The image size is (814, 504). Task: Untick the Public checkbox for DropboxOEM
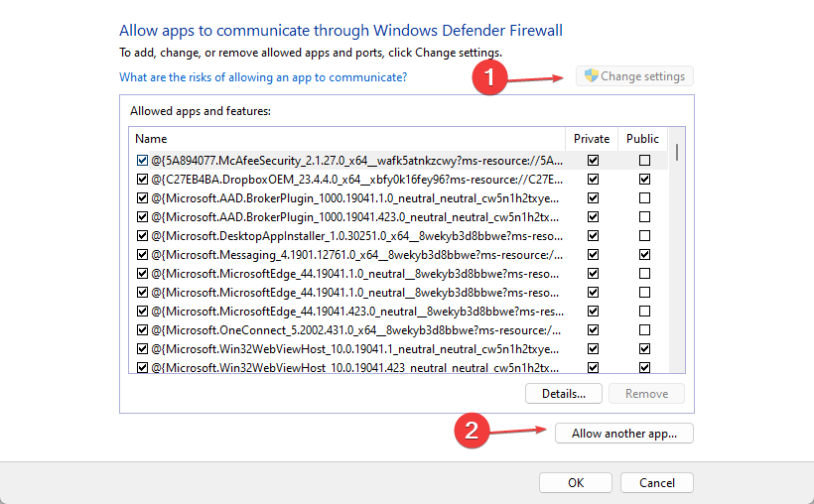(x=645, y=180)
